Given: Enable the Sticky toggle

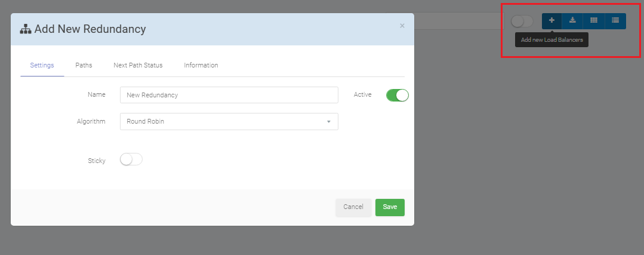Looking at the screenshot, I should click(x=131, y=159).
